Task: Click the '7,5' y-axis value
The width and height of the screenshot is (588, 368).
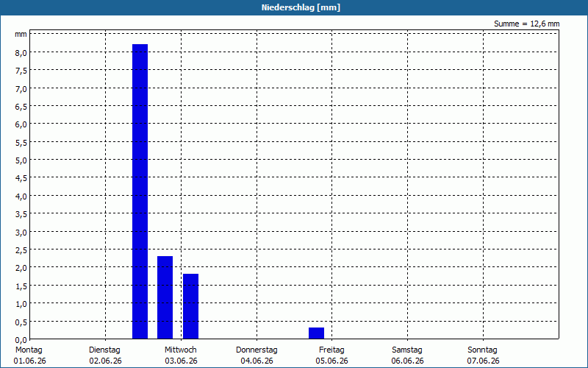Action: (x=21, y=71)
